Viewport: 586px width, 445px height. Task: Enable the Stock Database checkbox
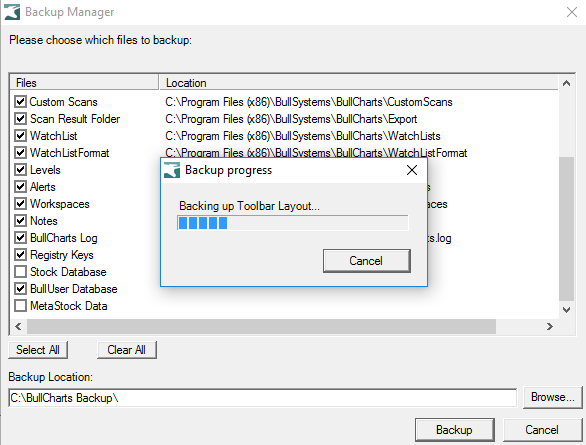pos(20,272)
